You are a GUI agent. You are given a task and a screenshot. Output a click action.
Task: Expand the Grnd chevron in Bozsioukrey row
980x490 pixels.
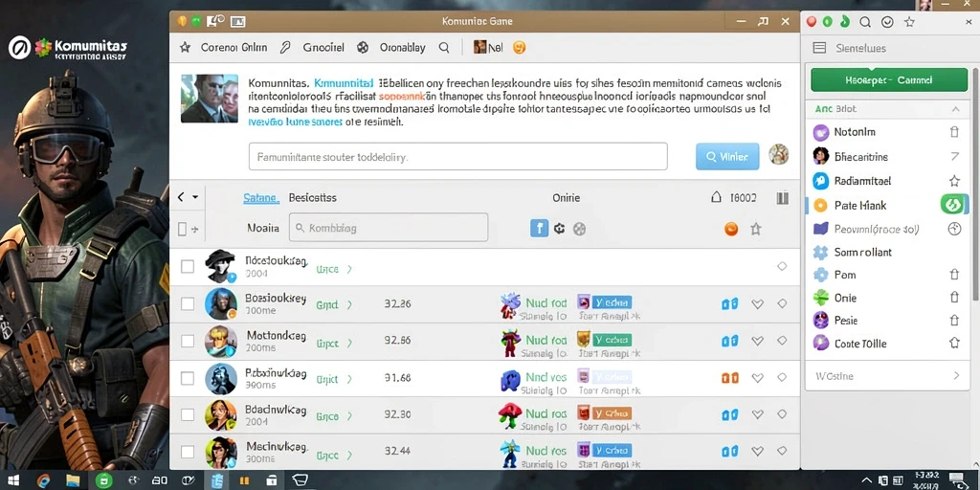[349, 305]
